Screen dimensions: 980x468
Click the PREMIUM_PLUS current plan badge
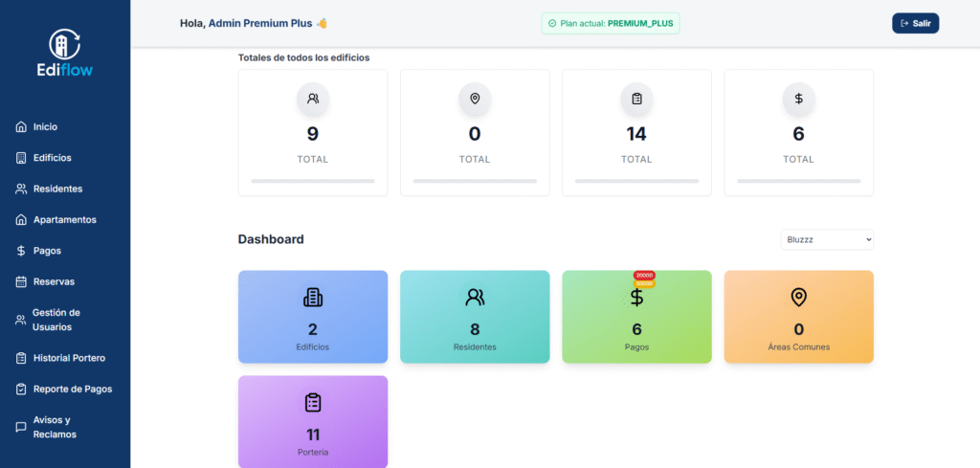(x=611, y=23)
